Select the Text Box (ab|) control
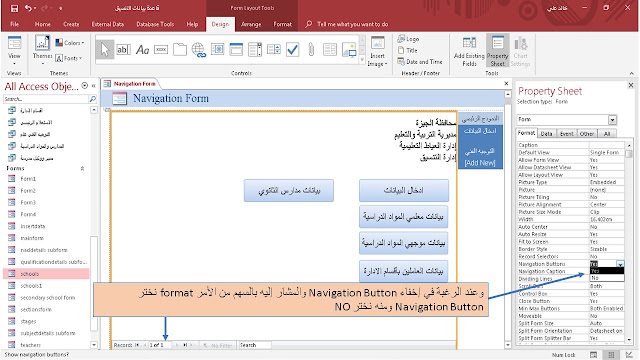This screenshot has width=640, height=360. click(x=123, y=50)
